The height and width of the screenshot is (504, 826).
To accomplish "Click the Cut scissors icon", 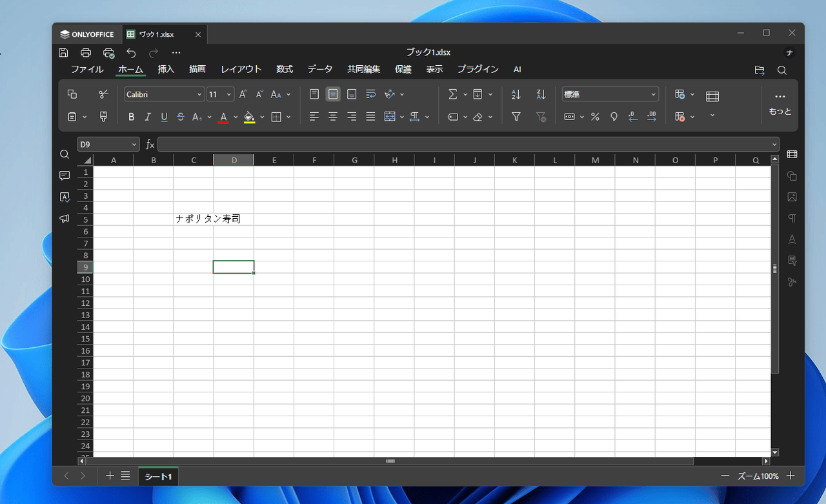I will click(103, 94).
